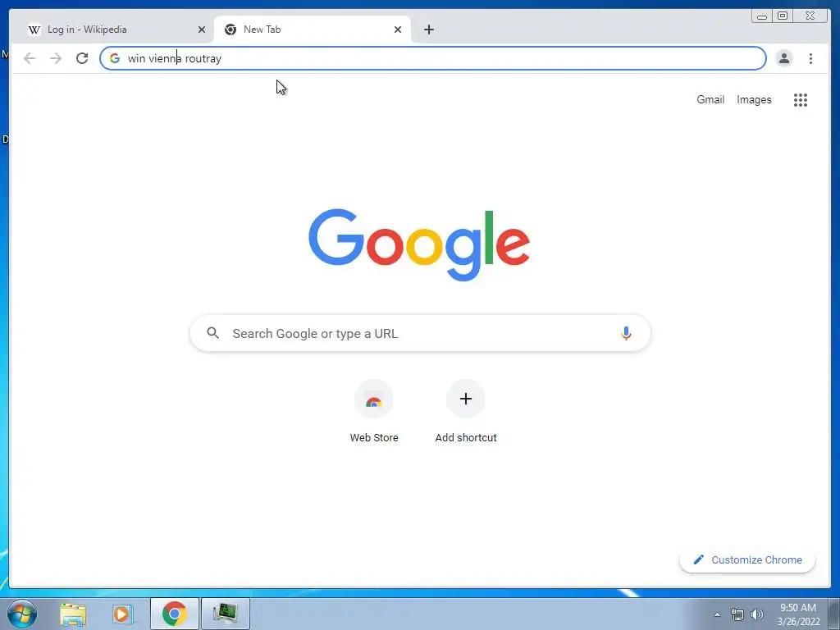Launch Windows Media Player from the taskbar
The height and width of the screenshot is (630, 840).
click(122, 614)
